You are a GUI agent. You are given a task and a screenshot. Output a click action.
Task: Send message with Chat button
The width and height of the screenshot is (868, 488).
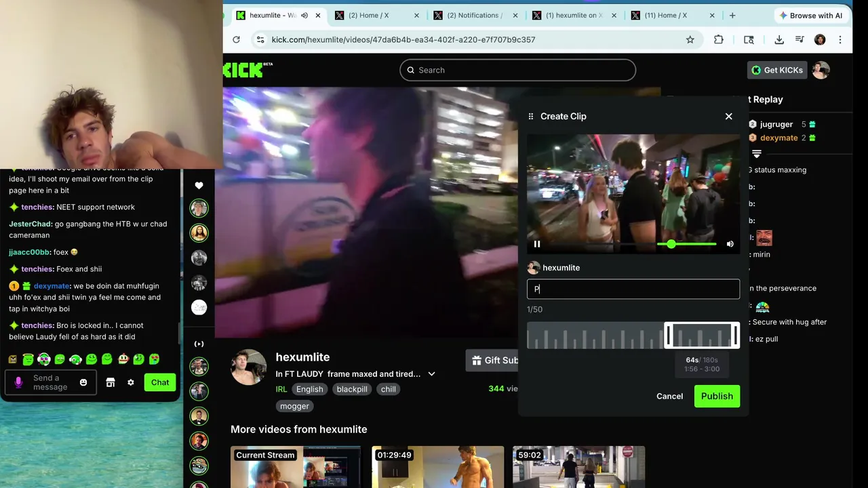pos(160,382)
